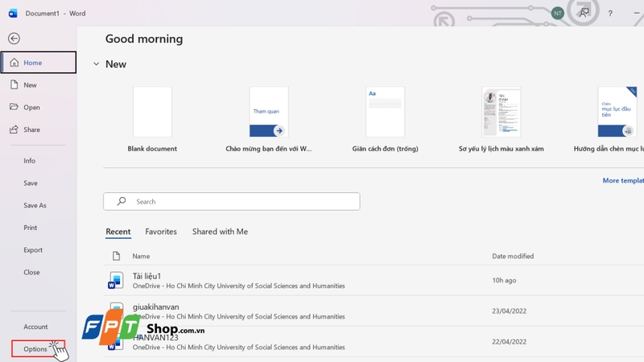Screen dimensions: 644x362
Task: Click the Word file icon beside Tài liệu1
Action: [x=116, y=280]
